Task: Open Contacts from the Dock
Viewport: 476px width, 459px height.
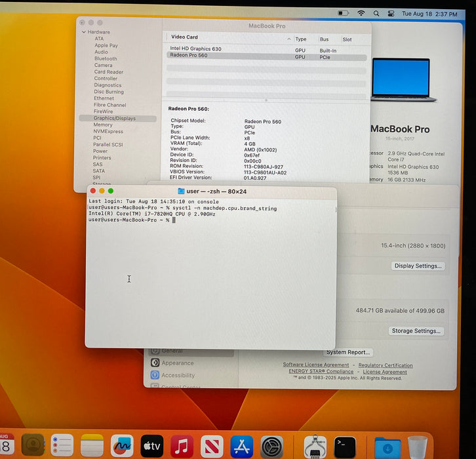Action: pos(33,445)
